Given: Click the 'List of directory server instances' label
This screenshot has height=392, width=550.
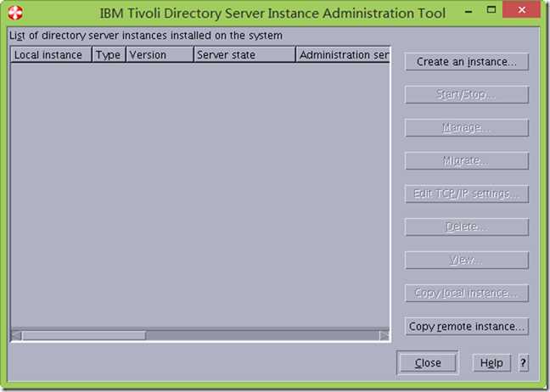Looking at the screenshot, I should pos(146,36).
